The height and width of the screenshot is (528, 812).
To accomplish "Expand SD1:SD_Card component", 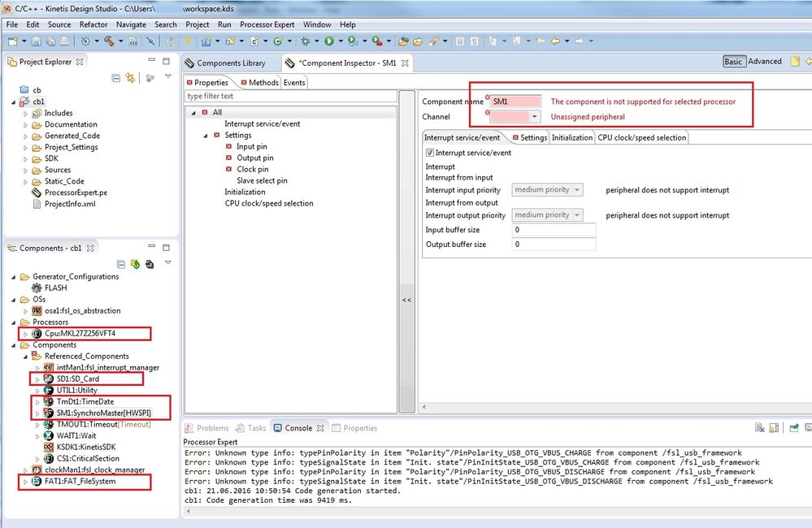I will pyautogui.click(x=37, y=379).
